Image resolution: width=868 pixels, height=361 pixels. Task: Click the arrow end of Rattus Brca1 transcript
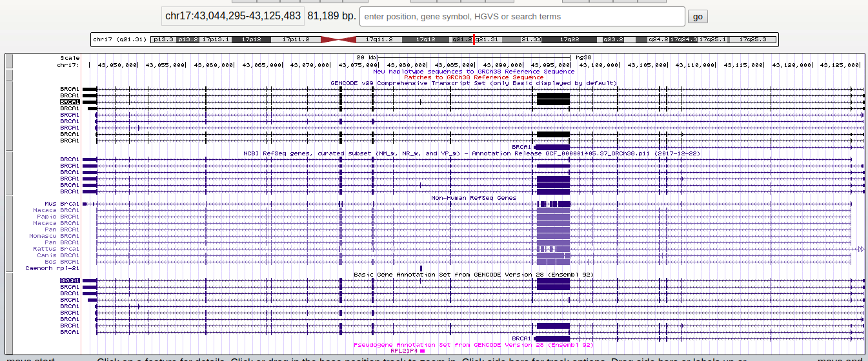(x=860, y=249)
